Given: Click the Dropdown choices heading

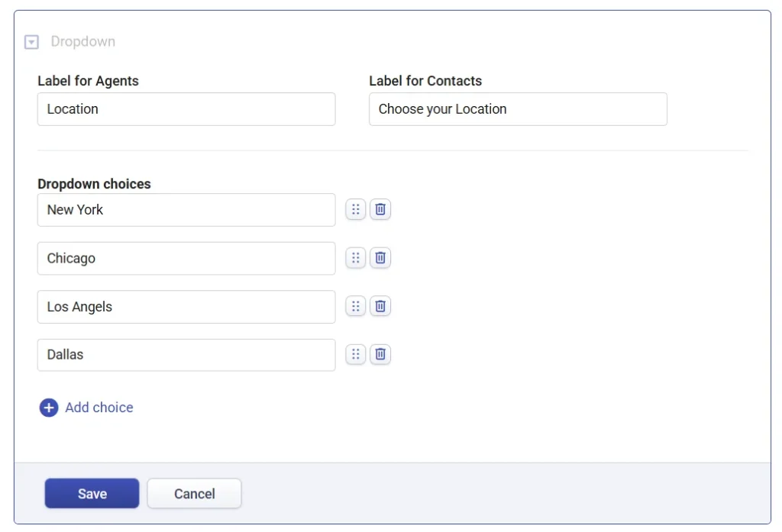Looking at the screenshot, I should (x=94, y=184).
